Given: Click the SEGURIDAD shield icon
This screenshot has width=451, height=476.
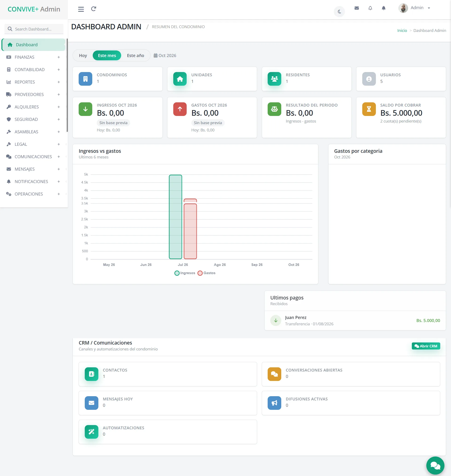Looking at the screenshot, I should click(x=9, y=119).
